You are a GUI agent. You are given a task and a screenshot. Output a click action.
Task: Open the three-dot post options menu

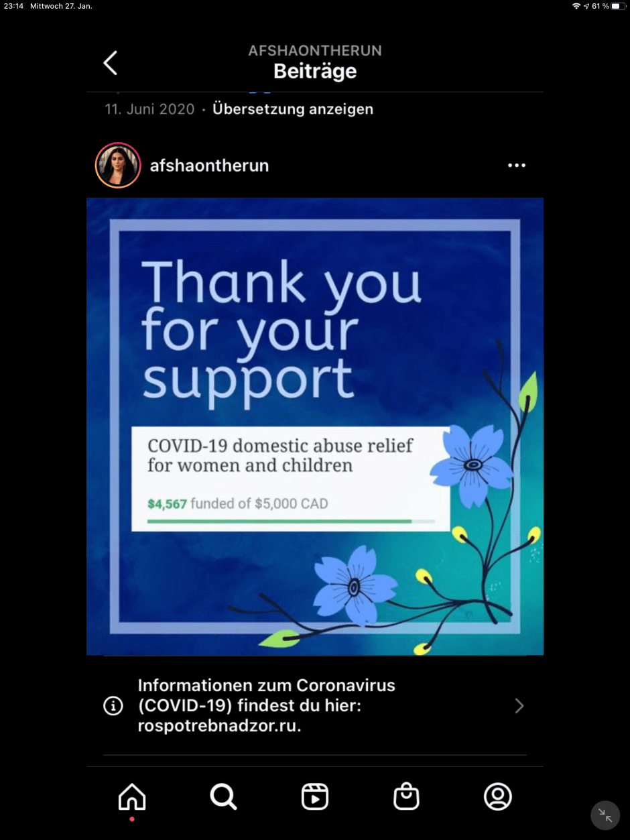tap(517, 166)
